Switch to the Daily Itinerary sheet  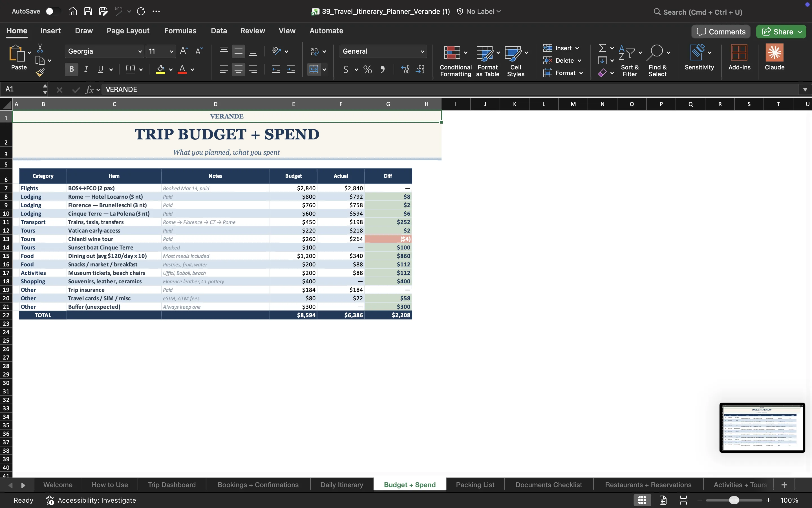click(342, 485)
